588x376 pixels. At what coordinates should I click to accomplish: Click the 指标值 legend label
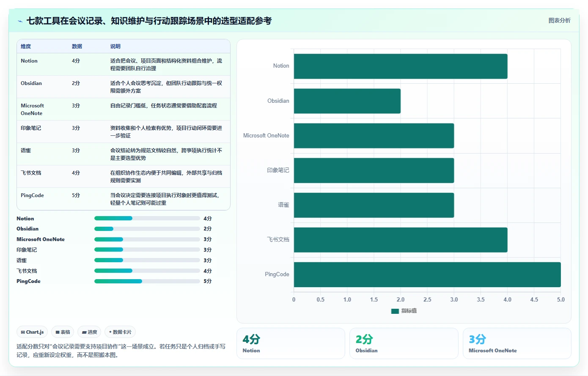pyautogui.click(x=409, y=311)
